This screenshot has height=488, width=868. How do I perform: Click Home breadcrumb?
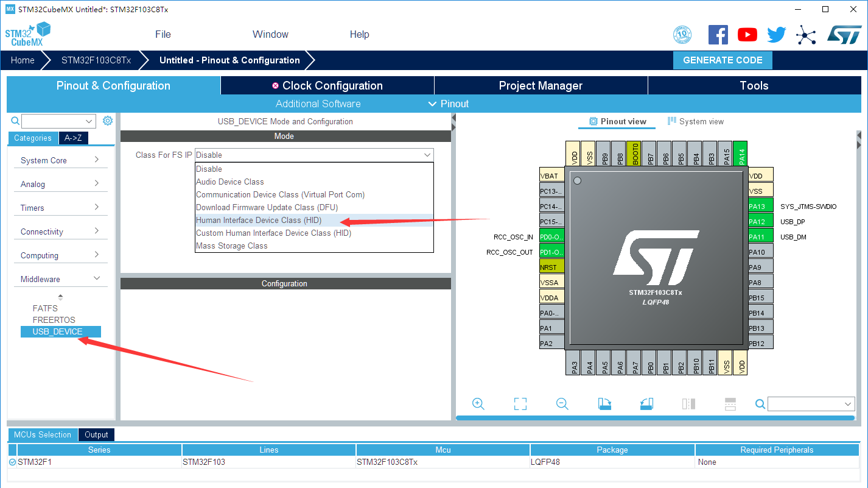click(23, 60)
